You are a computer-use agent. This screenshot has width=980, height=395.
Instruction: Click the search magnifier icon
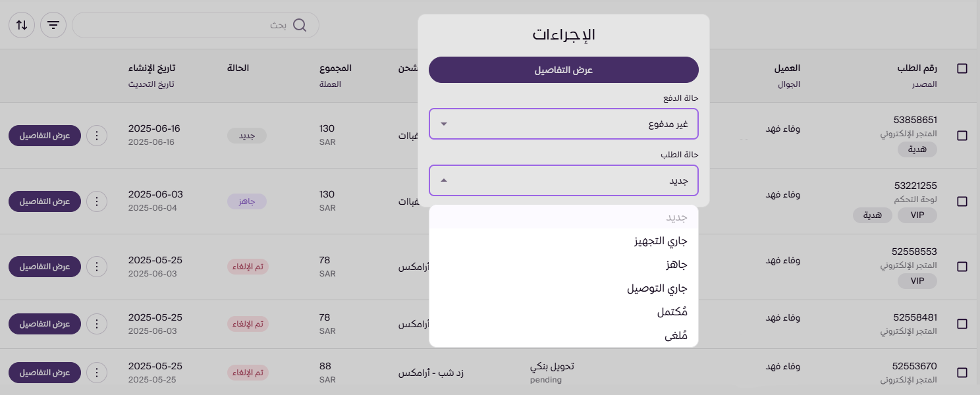click(300, 25)
